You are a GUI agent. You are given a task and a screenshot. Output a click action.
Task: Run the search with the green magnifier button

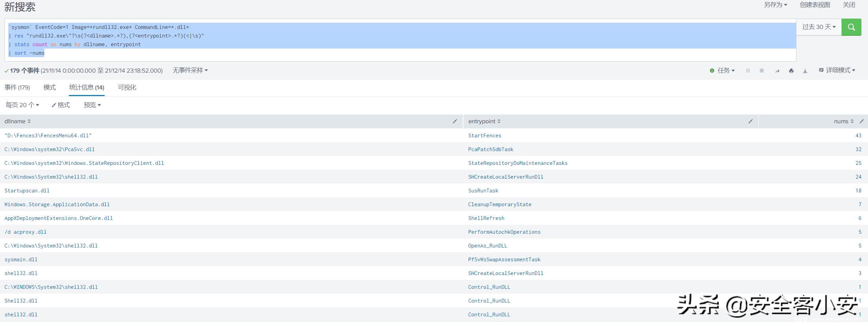tap(851, 27)
